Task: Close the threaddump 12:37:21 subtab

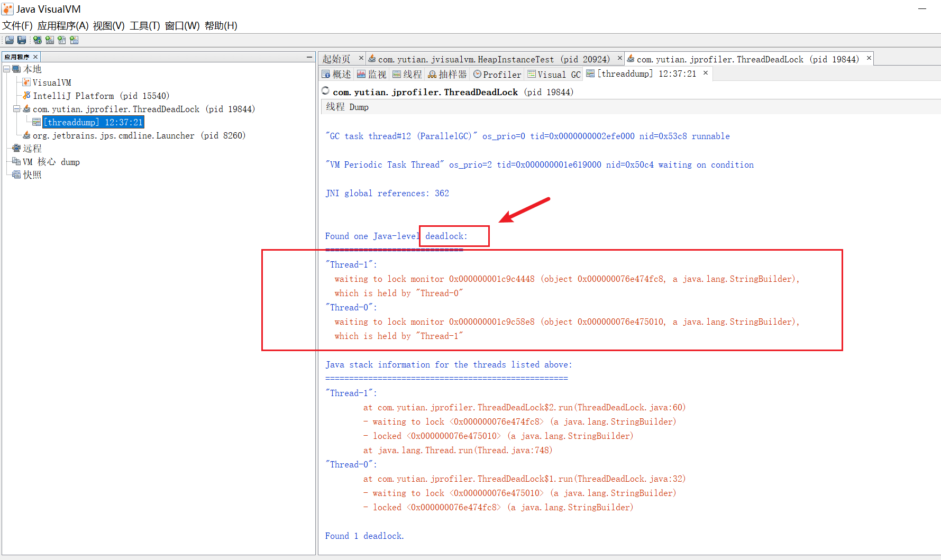Action: click(x=705, y=74)
